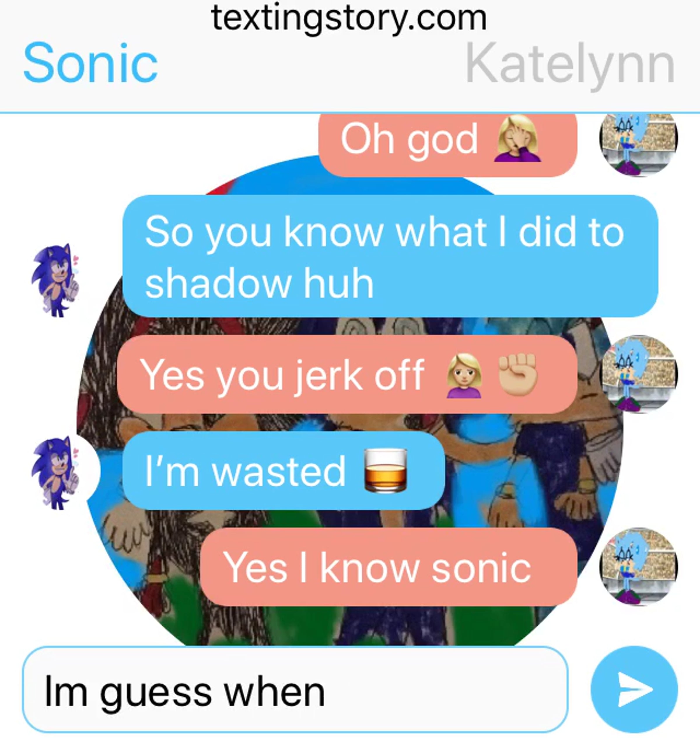
Task: Click the raised fist emoji
Action: click(518, 375)
